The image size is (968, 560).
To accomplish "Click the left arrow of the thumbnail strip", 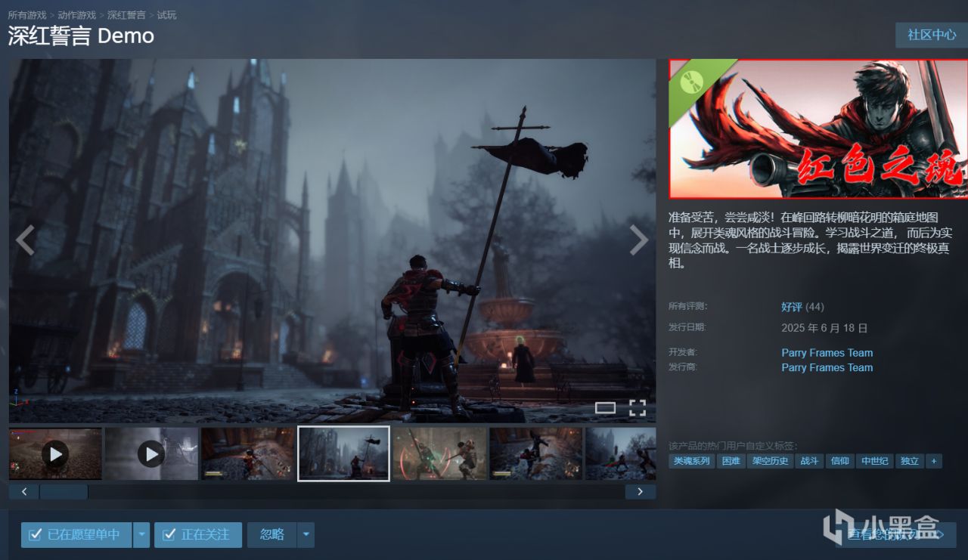I will tap(24, 492).
